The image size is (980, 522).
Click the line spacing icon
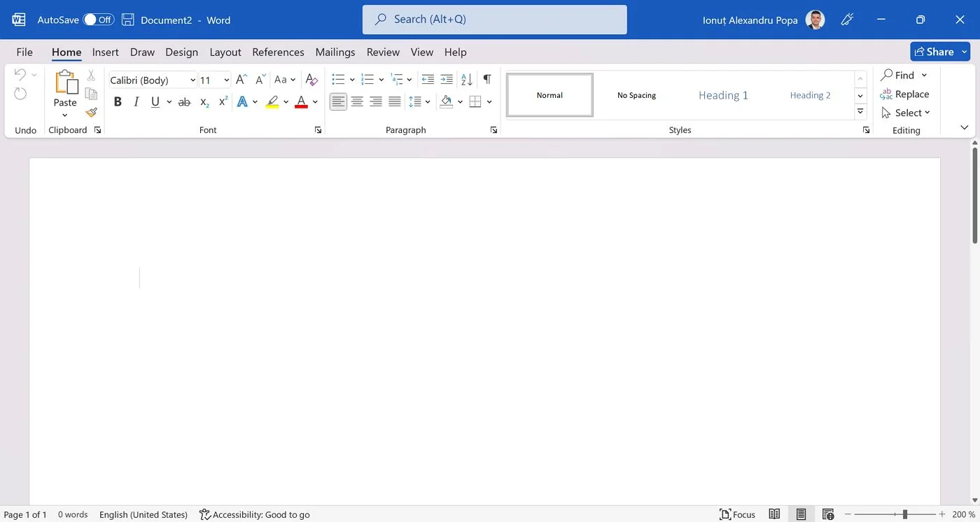tap(415, 102)
